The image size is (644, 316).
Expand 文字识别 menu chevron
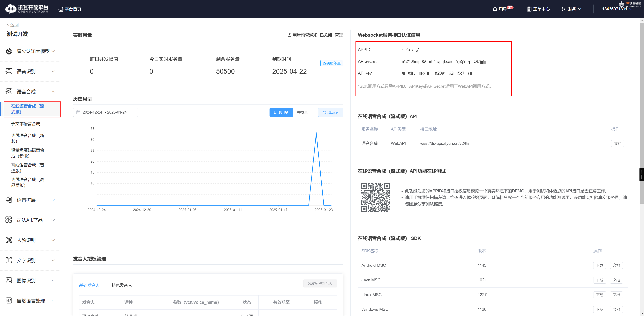pos(53,260)
